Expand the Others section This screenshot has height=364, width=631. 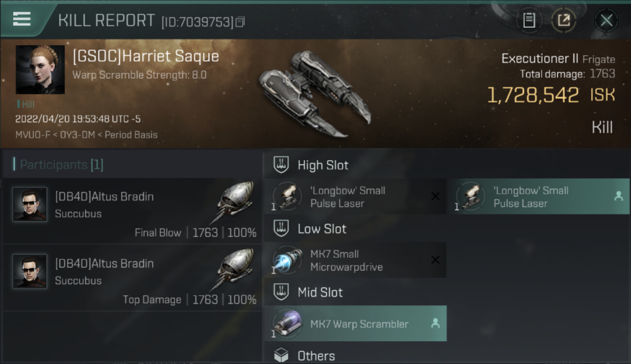tap(316, 356)
